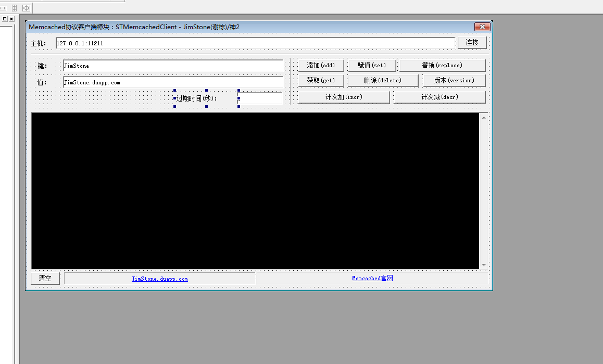The image size is (603, 364).
Task: Close the left docked panel
Action: [x=11, y=19]
